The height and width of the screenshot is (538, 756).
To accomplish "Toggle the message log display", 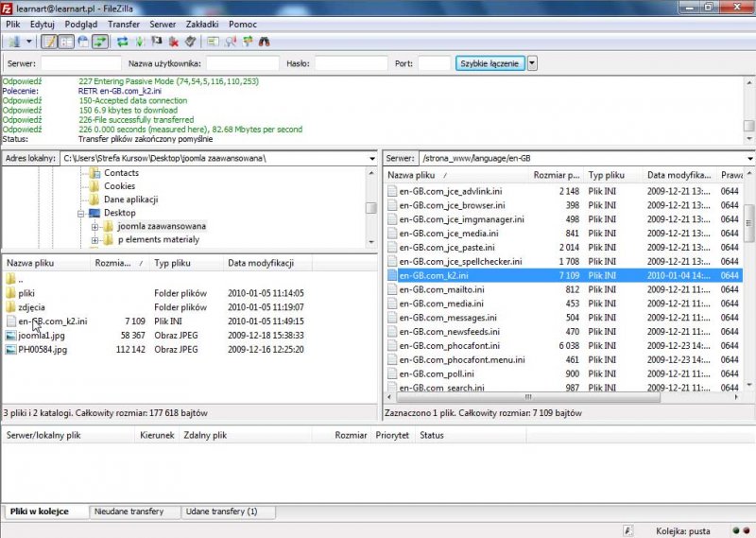I will 49,42.
